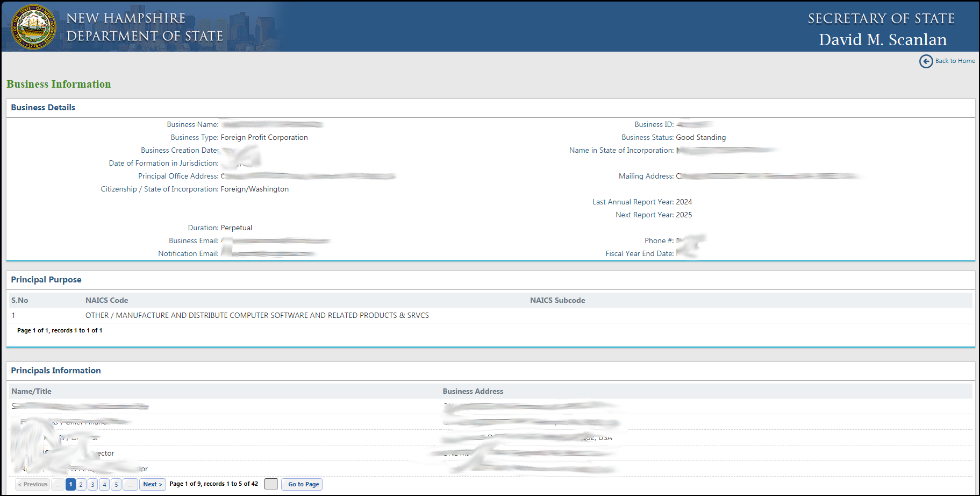Jump to page 2 of principals
Screen dimensions: 980x496
pyautogui.click(x=81, y=484)
